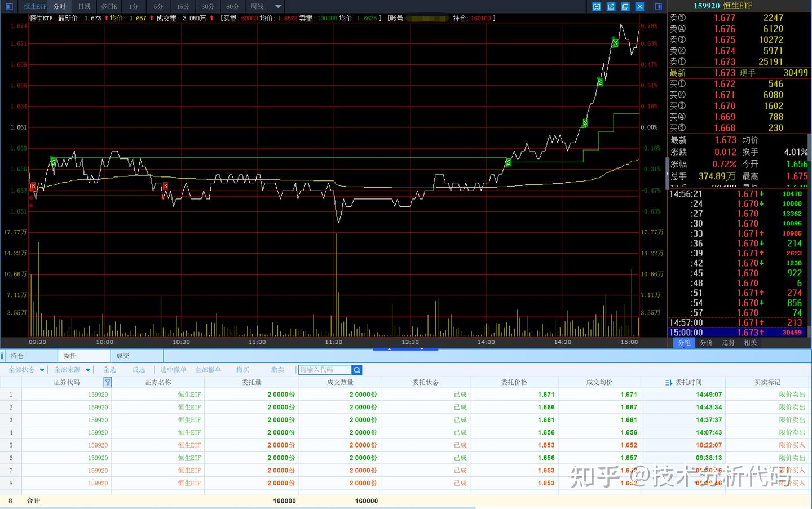Image resolution: width=812 pixels, height=509 pixels.
Task: Click the 恒生ETF tab in the top bar
Action: [x=34, y=6]
